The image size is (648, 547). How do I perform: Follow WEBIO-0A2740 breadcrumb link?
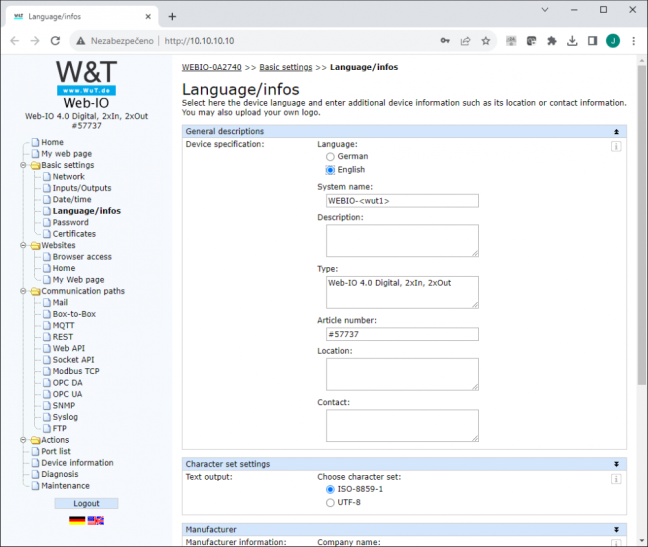pyautogui.click(x=212, y=67)
